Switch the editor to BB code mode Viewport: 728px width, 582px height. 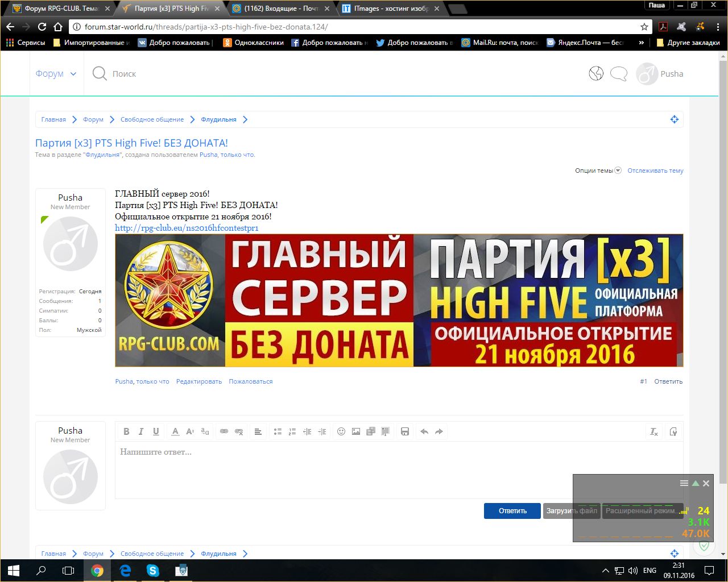point(673,431)
